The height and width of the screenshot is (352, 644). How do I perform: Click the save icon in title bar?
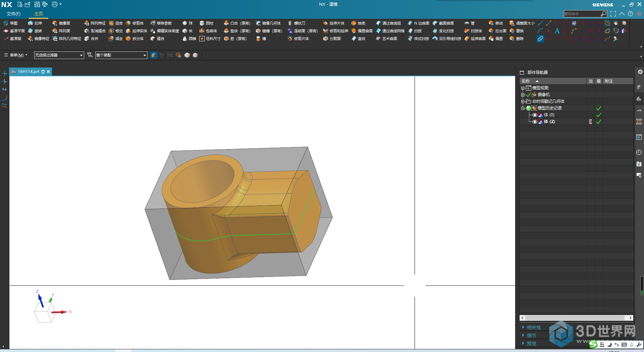[37, 4]
